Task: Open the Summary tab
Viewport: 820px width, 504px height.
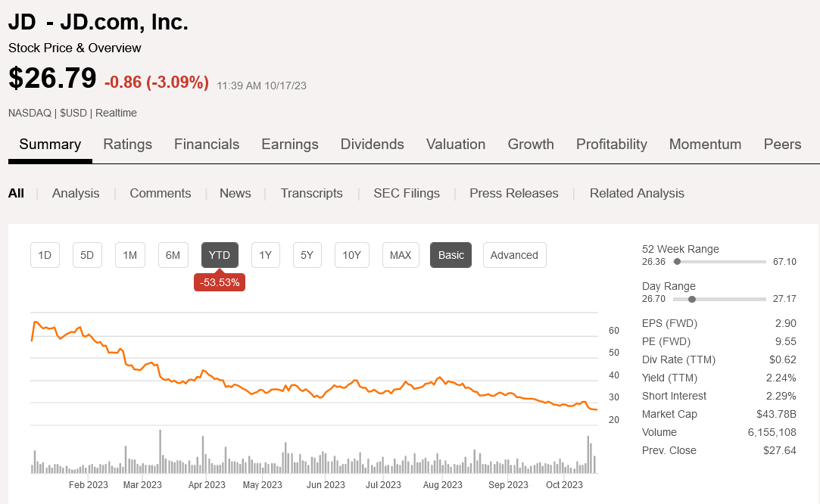Action: 50,145
